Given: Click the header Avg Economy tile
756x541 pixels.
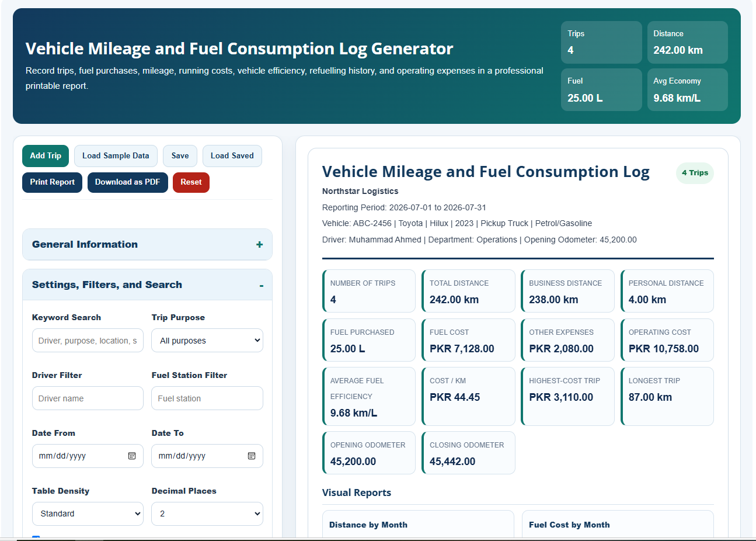Looking at the screenshot, I should pyautogui.click(x=688, y=90).
